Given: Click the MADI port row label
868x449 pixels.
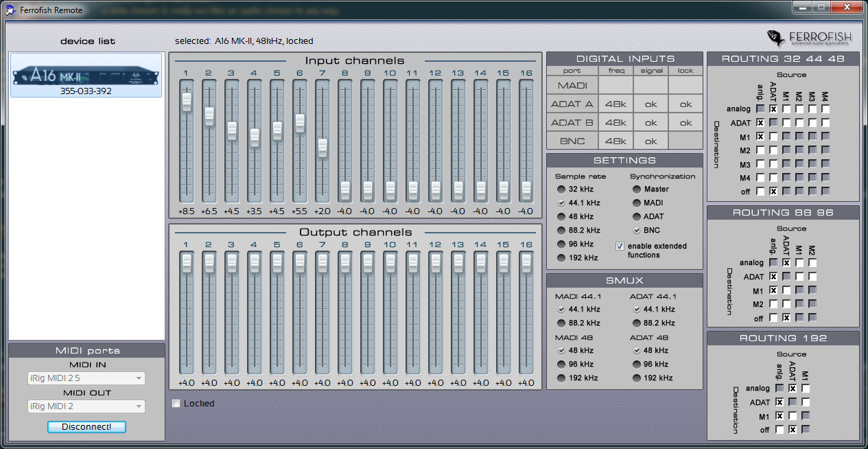Looking at the screenshot, I should [572, 85].
